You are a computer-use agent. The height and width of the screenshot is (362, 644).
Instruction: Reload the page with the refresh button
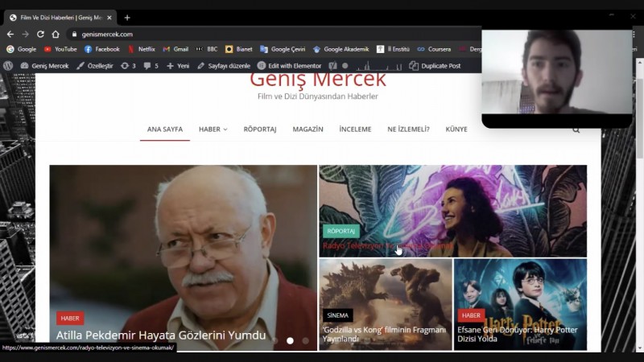40,35
